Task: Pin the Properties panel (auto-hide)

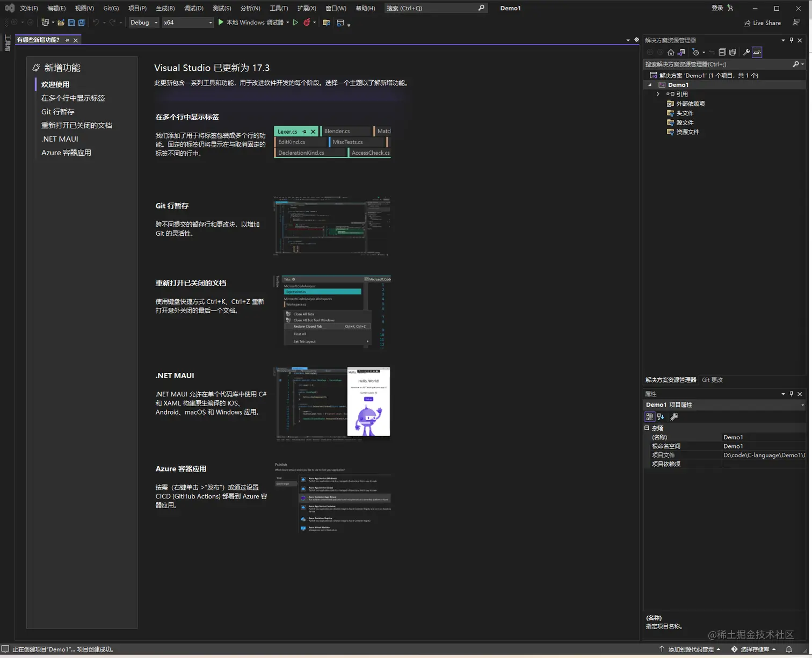Action: click(792, 394)
